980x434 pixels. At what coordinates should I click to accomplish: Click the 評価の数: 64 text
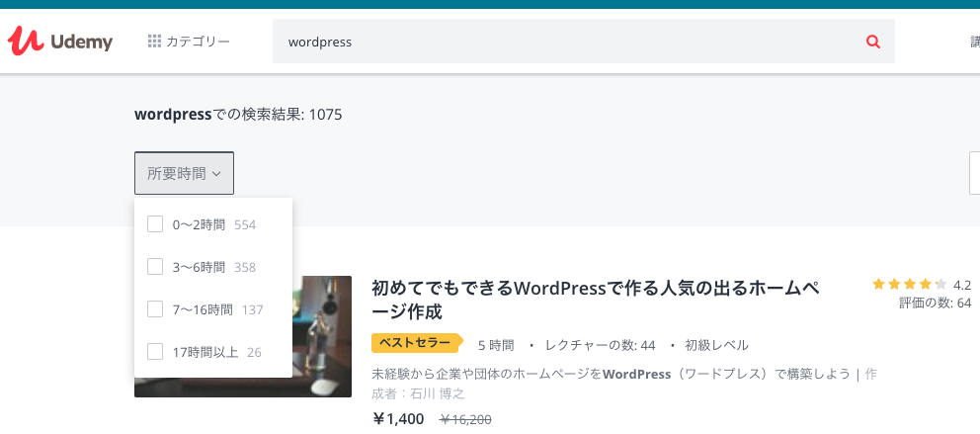coord(935,304)
